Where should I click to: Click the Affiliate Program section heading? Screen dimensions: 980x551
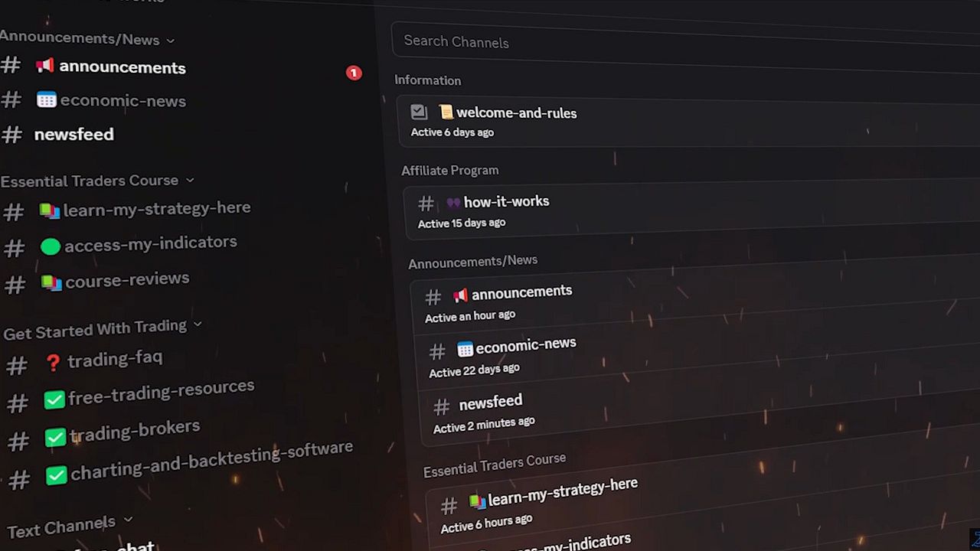pyautogui.click(x=450, y=171)
